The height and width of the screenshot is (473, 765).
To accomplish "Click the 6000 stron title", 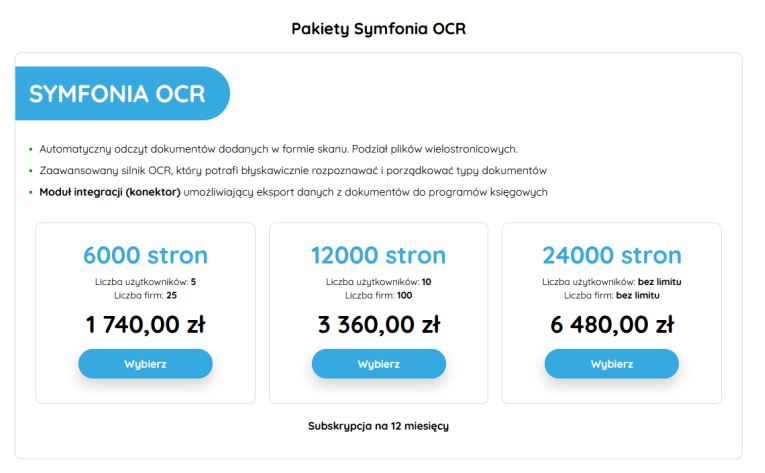I will pyautogui.click(x=145, y=255).
